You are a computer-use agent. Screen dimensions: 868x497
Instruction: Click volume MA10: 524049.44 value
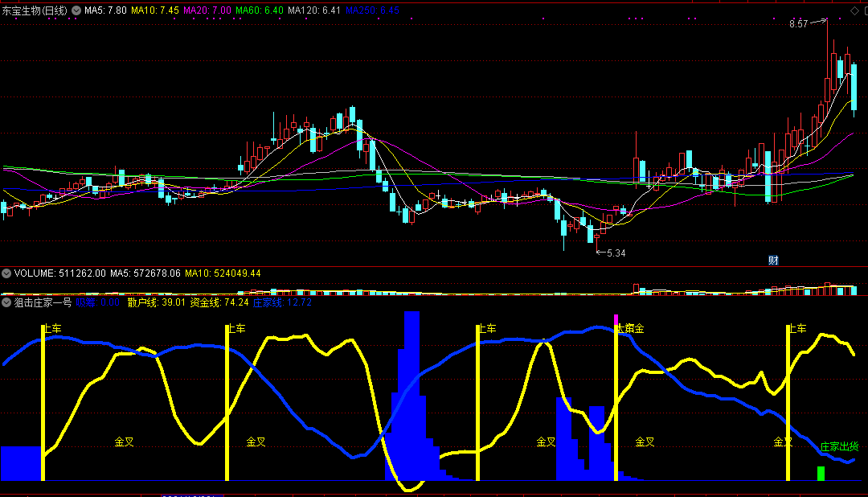tap(223, 273)
